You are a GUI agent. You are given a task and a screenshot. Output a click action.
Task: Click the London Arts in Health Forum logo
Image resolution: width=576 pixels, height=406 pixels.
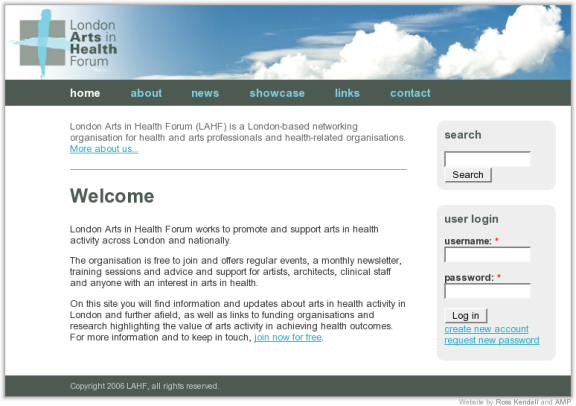pyautogui.click(x=63, y=43)
